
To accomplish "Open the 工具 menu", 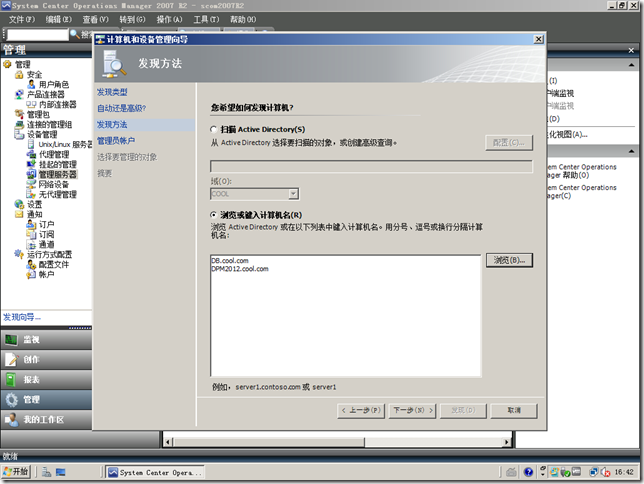I will pos(206,19).
